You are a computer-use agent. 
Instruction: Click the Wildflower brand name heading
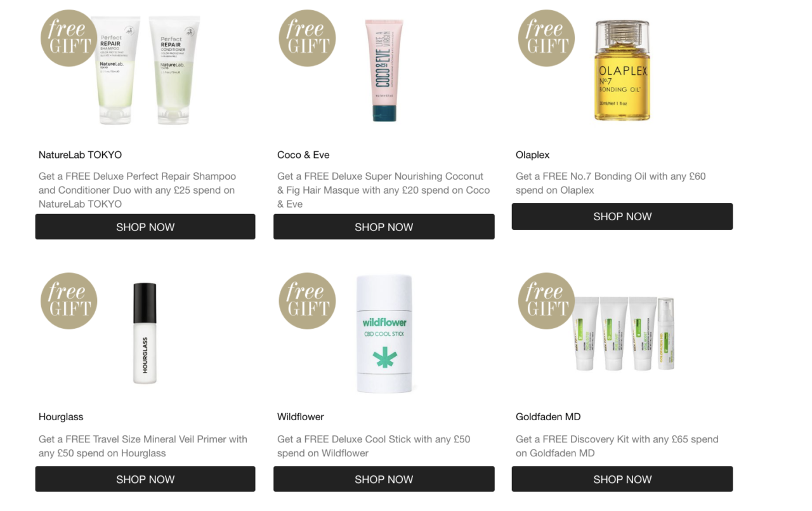pos(301,417)
